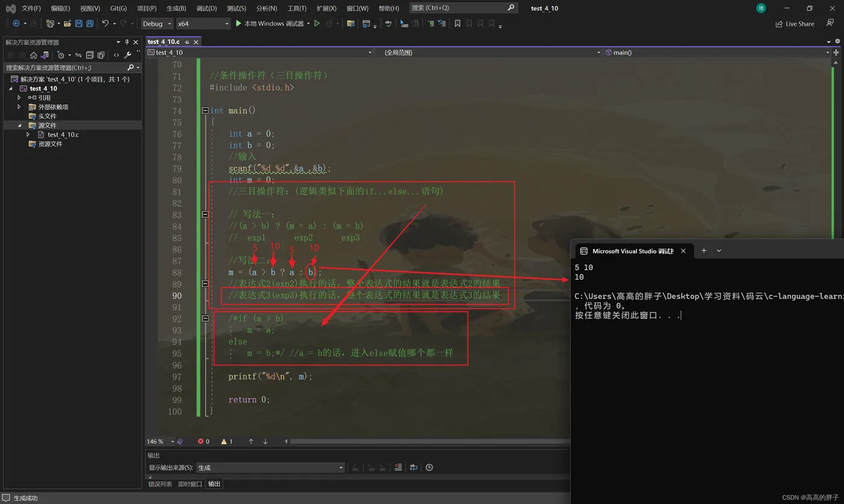This screenshot has height=504, width=844.
Task: Click the Save All icon
Action: [x=90, y=24]
